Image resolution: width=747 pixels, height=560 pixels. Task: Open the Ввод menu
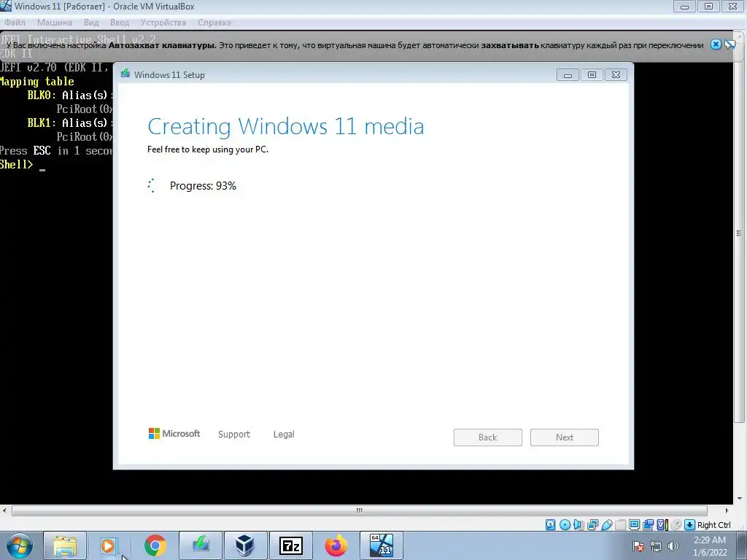click(x=120, y=23)
